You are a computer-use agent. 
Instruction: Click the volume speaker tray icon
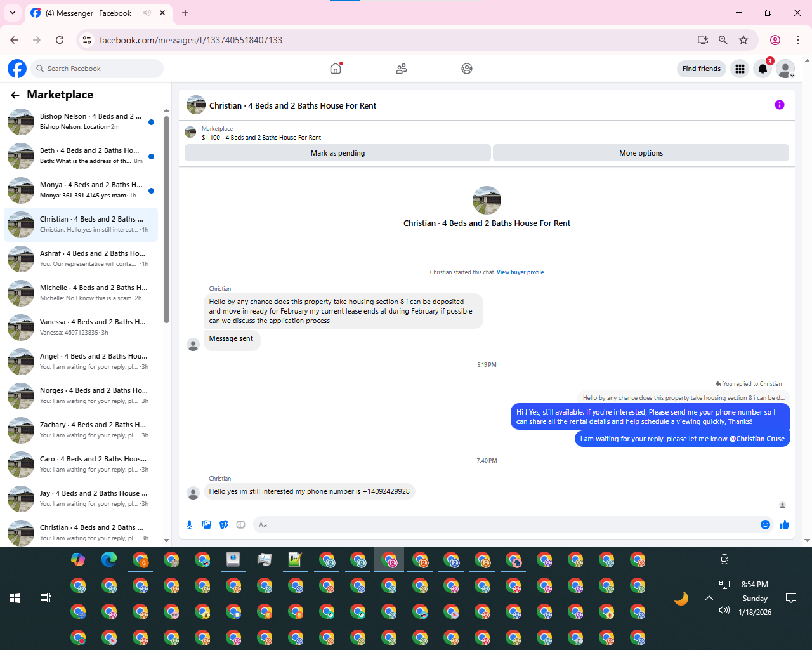pyautogui.click(x=724, y=611)
